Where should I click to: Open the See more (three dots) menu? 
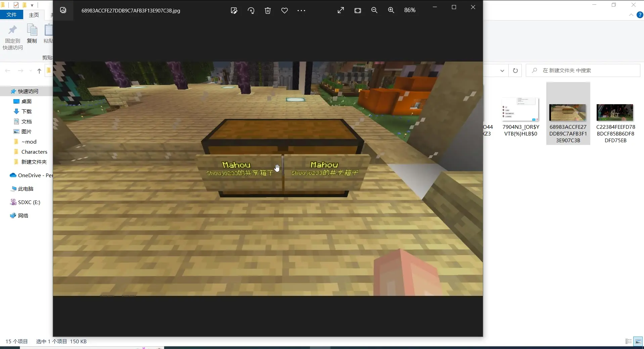click(301, 10)
